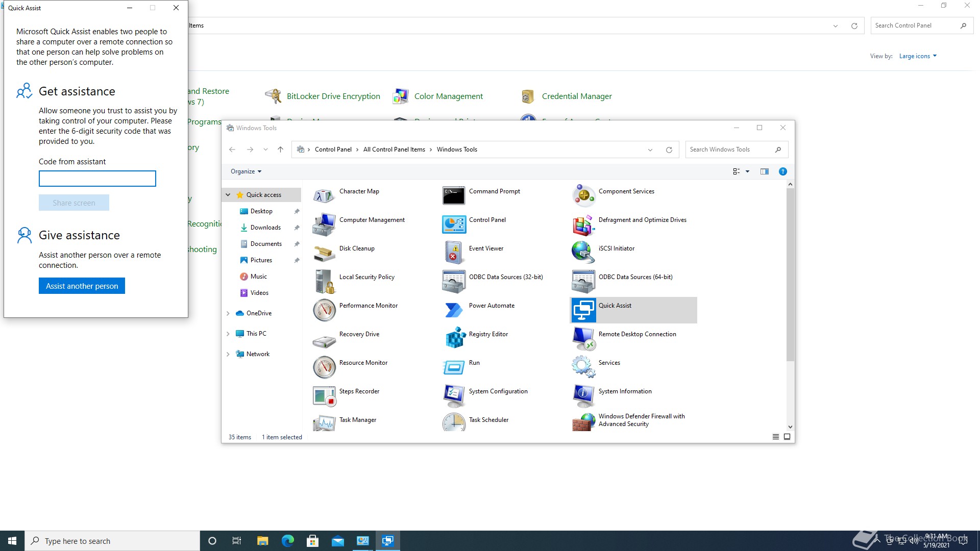Screen dimensions: 980x551
Task: Open the Organize dropdown menu
Action: pyautogui.click(x=246, y=171)
